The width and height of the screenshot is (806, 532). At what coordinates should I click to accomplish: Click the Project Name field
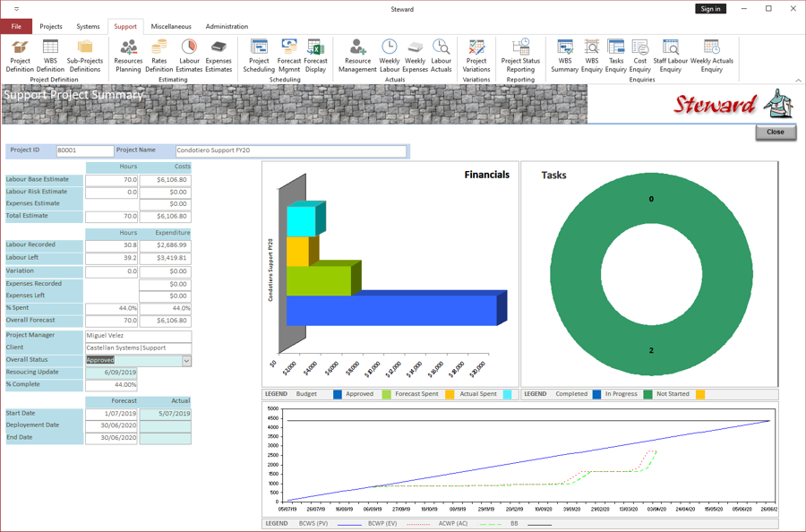[x=291, y=150]
